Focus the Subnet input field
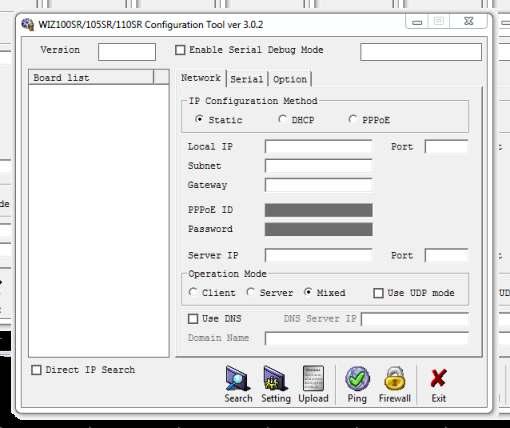This screenshot has width=510, height=428. (319, 166)
